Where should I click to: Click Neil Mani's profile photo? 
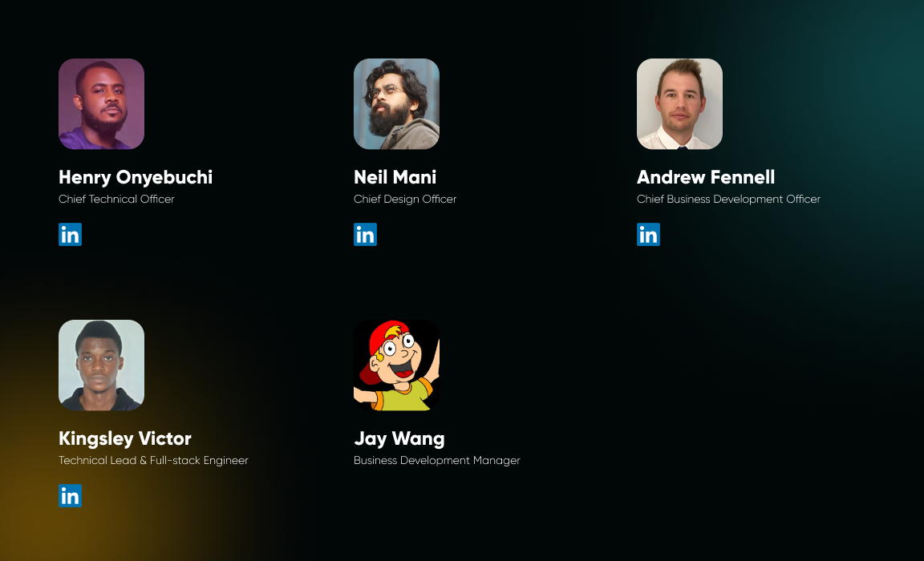tap(396, 103)
